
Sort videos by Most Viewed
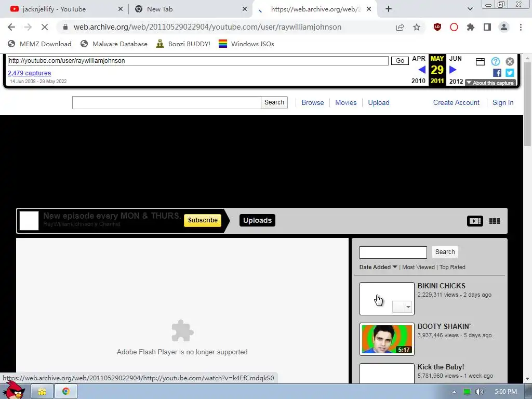click(418, 267)
